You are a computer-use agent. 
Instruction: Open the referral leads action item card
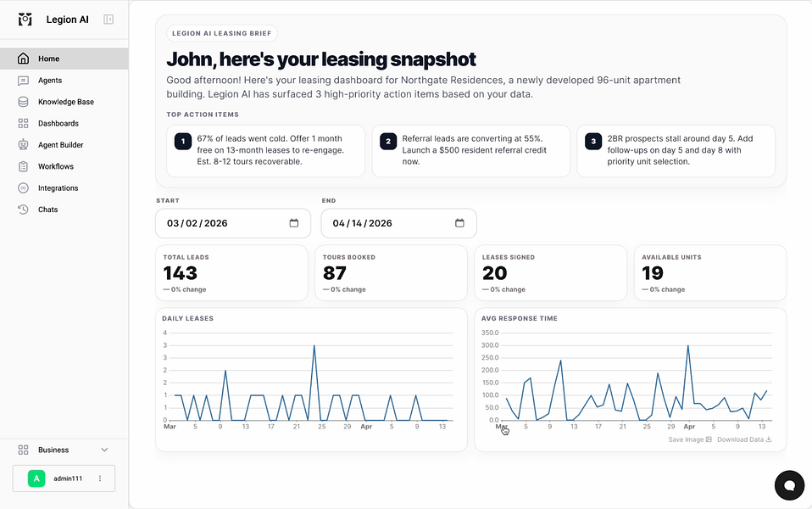coord(470,151)
